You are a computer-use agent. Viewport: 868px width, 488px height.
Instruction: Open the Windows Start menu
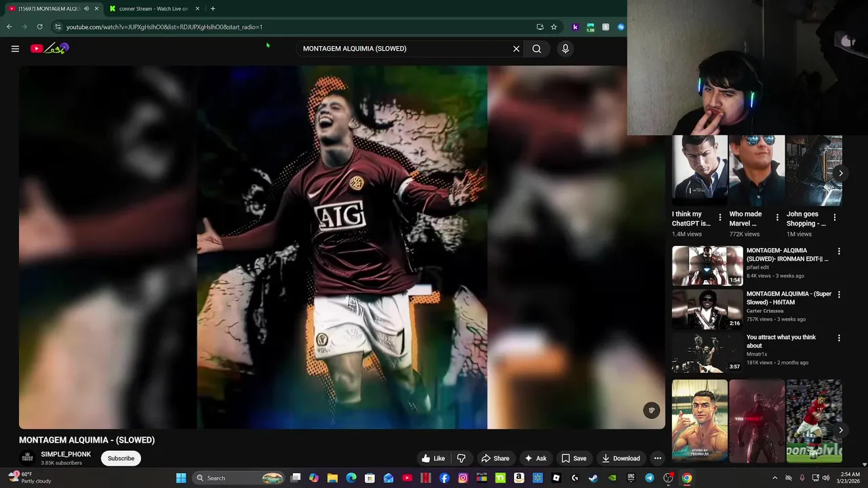tap(181, 478)
